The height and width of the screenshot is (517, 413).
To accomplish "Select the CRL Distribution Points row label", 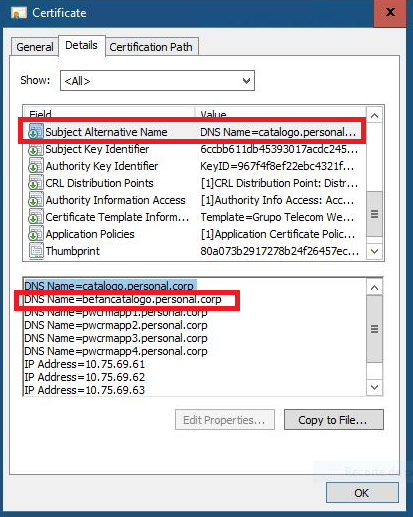I will (x=99, y=183).
